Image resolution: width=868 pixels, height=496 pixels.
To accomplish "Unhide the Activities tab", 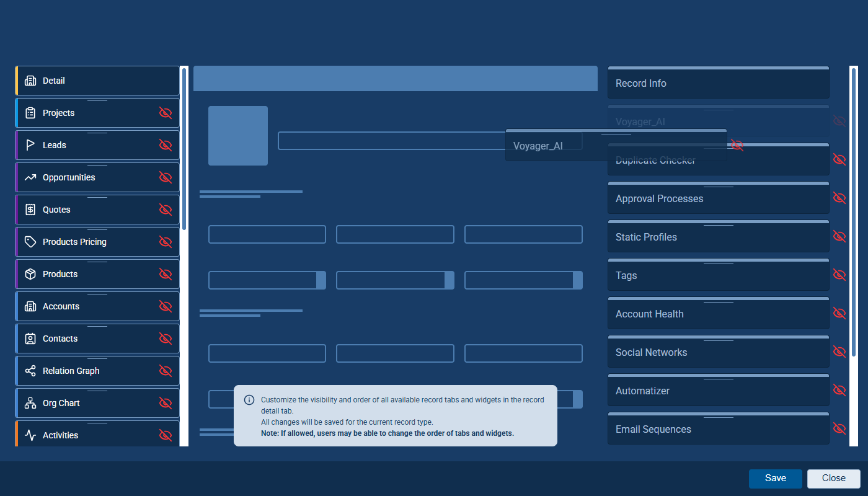I will click(165, 435).
